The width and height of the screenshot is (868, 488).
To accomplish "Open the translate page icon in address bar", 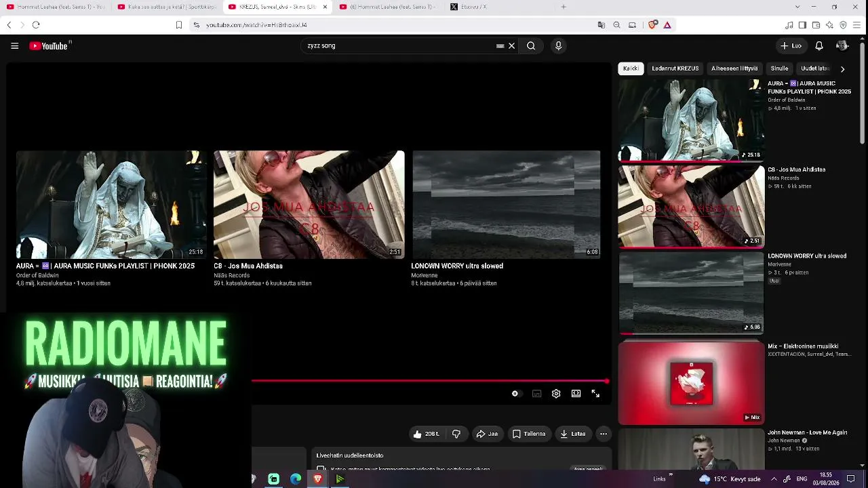I will coord(601,25).
